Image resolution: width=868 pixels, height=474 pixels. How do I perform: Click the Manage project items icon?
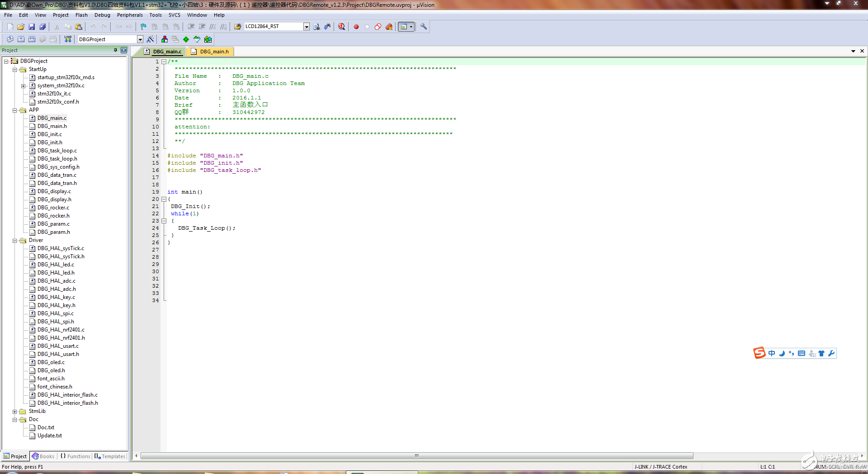pyautogui.click(x=165, y=39)
